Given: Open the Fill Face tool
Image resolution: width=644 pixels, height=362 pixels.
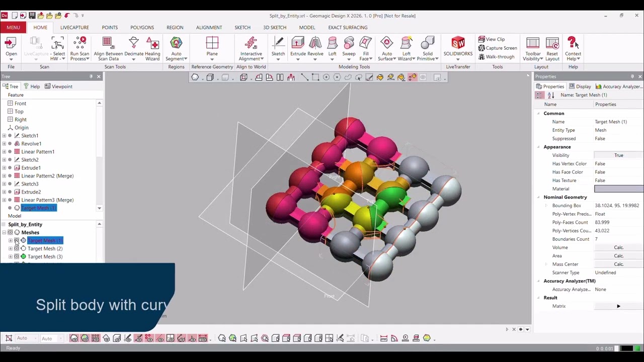Looking at the screenshot, I should tap(366, 48).
